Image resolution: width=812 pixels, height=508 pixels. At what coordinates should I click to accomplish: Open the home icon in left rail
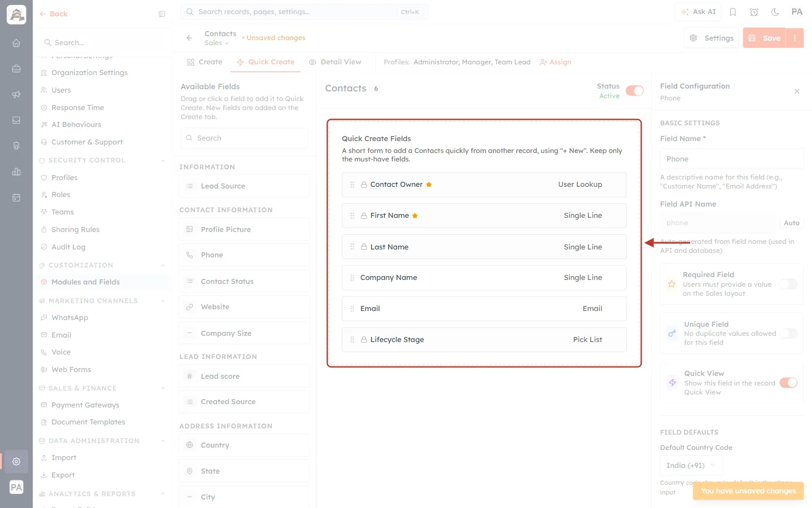pyautogui.click(x=16, y=43)
